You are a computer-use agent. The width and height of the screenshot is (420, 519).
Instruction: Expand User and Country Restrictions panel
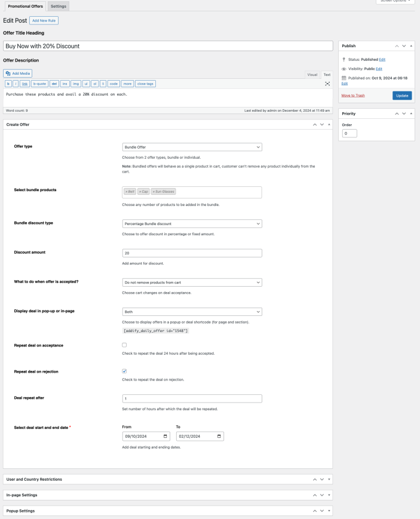(x=329, y=479)
